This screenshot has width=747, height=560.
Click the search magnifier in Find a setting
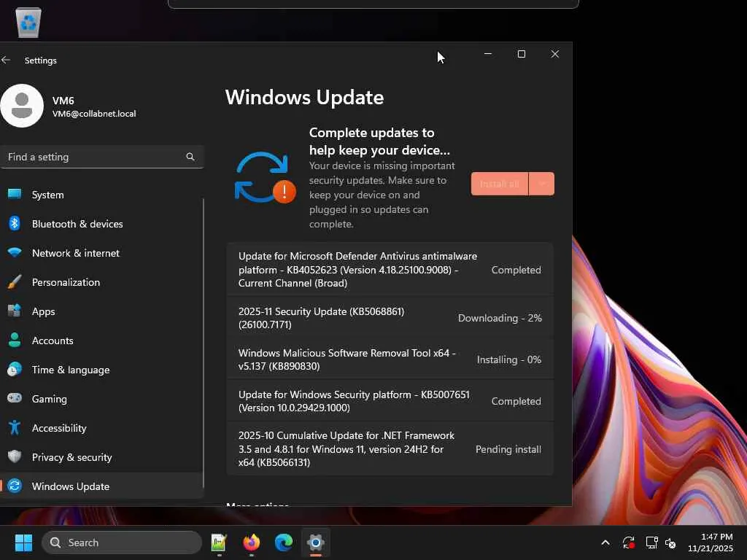[x=190, y=157]
